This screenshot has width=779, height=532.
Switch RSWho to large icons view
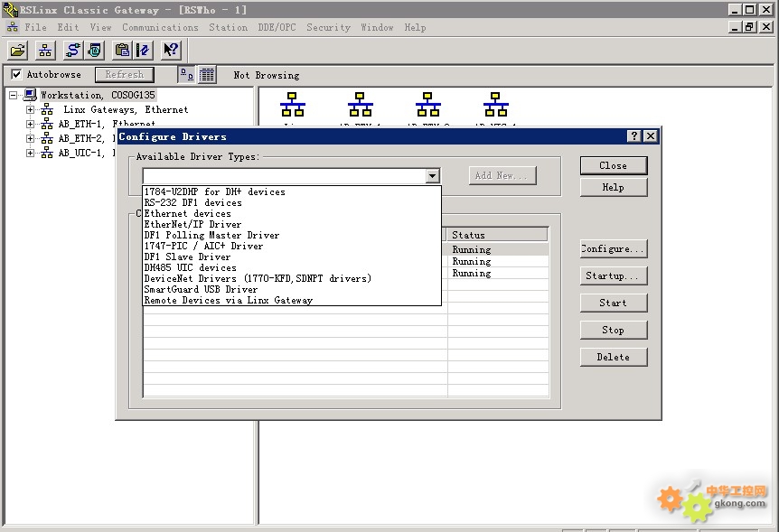click(x=187, y=75)
